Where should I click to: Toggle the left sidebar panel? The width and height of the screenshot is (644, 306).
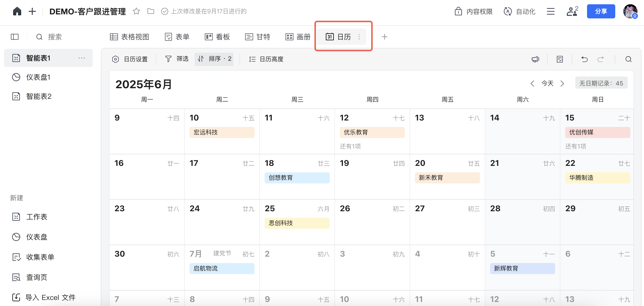tap(15, 37)
